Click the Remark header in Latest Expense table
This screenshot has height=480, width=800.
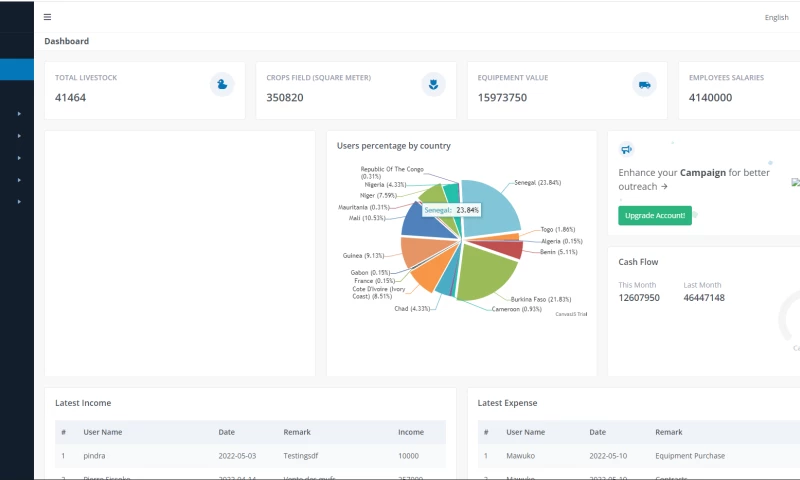(x=669, y=432)
